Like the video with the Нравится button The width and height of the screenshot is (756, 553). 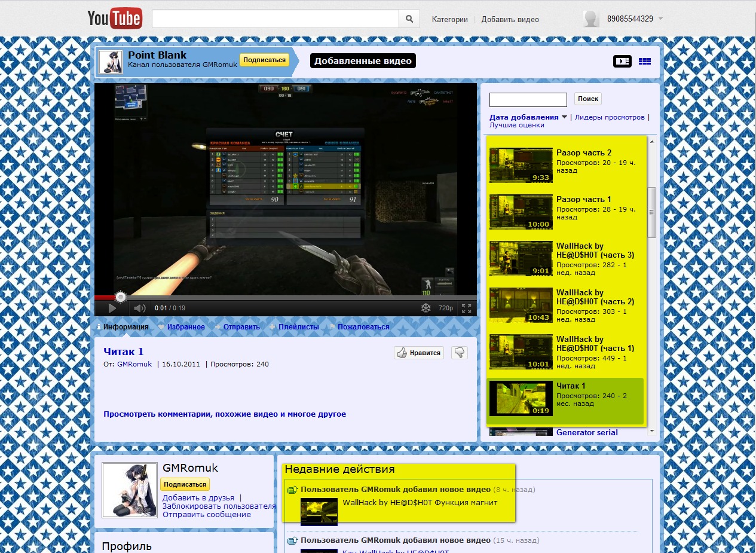[x=419, y=353]
